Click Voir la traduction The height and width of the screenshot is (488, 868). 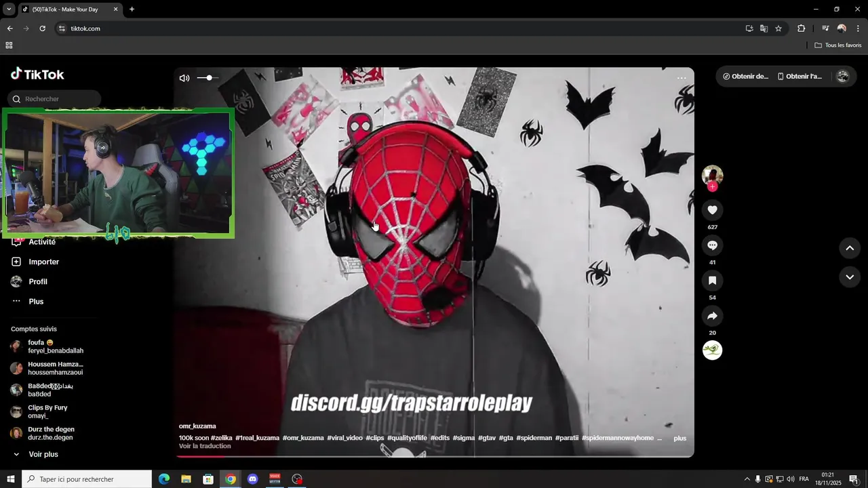coord(205,446)
